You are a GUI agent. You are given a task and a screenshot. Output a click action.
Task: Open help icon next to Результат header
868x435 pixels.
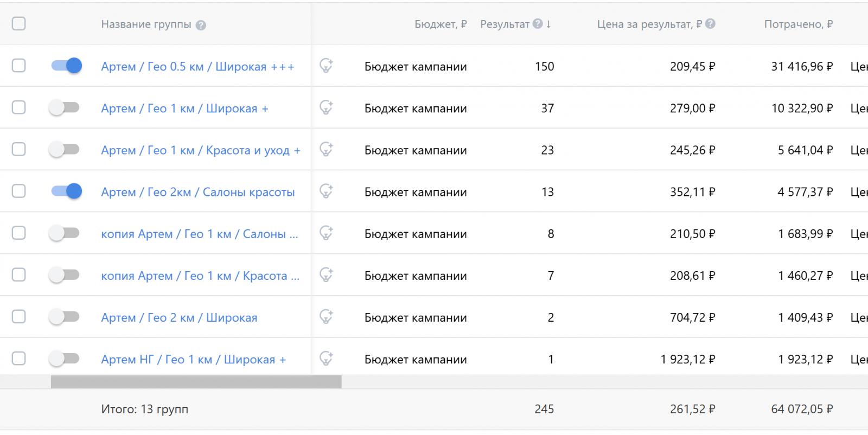538,24
